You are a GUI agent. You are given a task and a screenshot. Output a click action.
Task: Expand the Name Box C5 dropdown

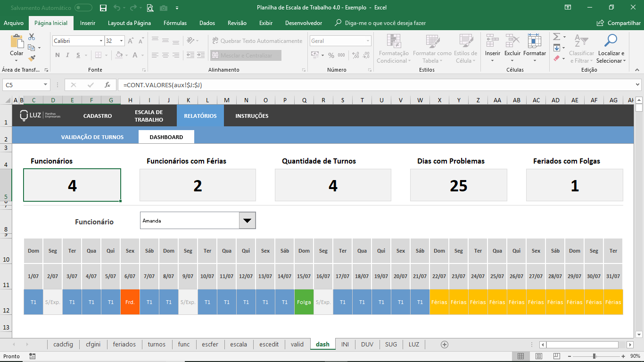click(x=46, y=85)
